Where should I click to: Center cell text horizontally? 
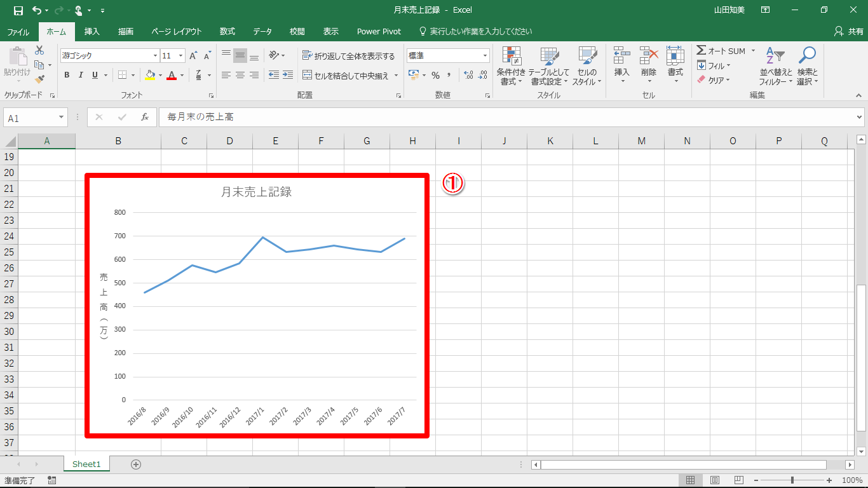click(x=240, y=75)
